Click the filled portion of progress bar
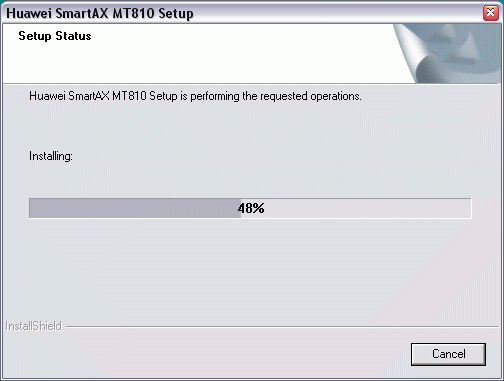504x381 pixels. pyautogui.click(x=135, y=208)
